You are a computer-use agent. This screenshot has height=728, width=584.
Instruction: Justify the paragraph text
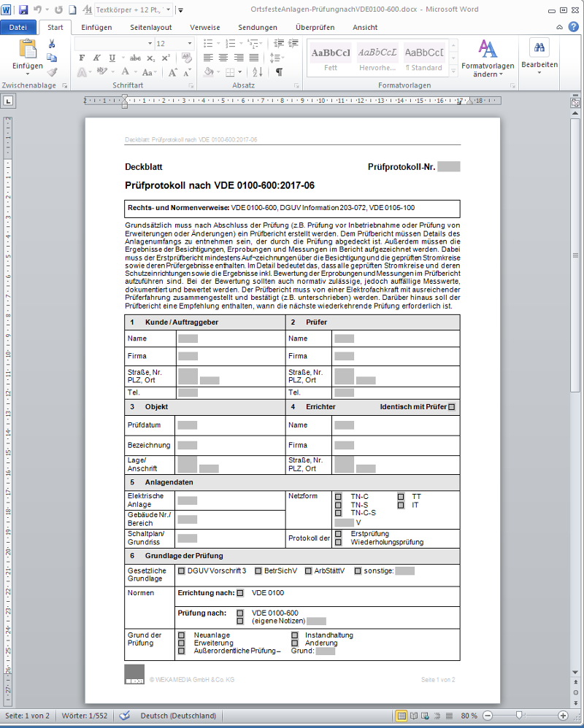point(253,58)
